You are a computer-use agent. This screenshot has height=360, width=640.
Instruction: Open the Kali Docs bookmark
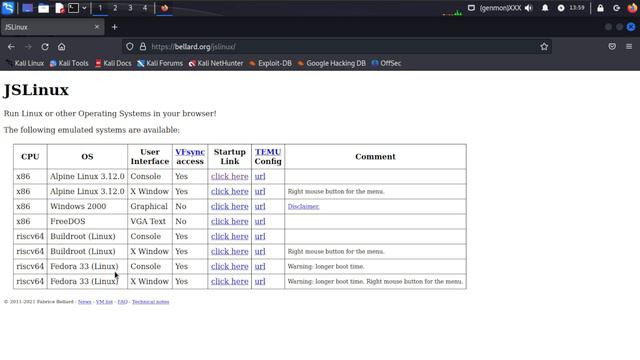[113, 63]
